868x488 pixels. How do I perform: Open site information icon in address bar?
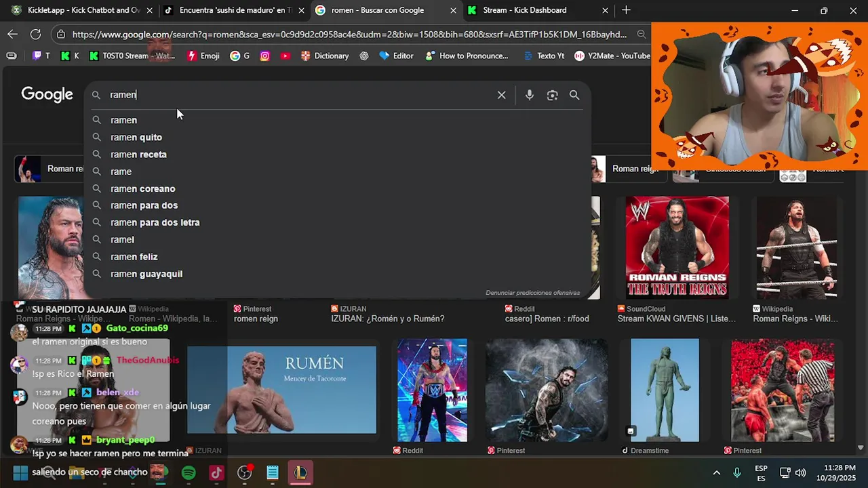point(61,34)
